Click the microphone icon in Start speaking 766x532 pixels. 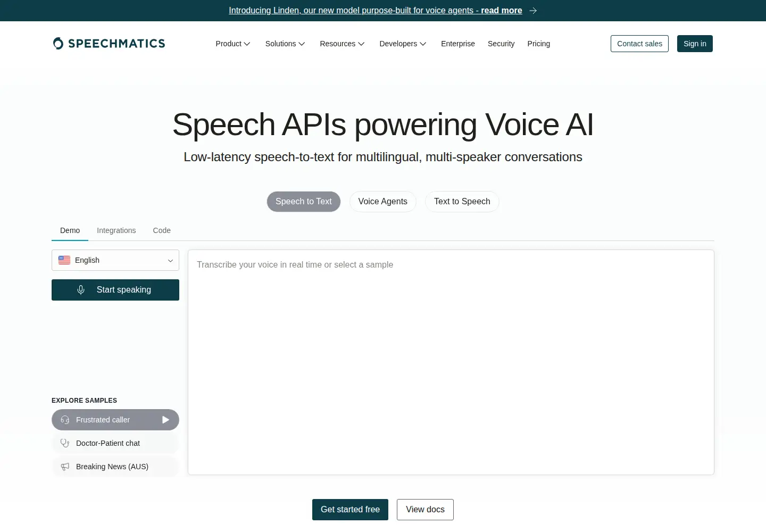81,290
